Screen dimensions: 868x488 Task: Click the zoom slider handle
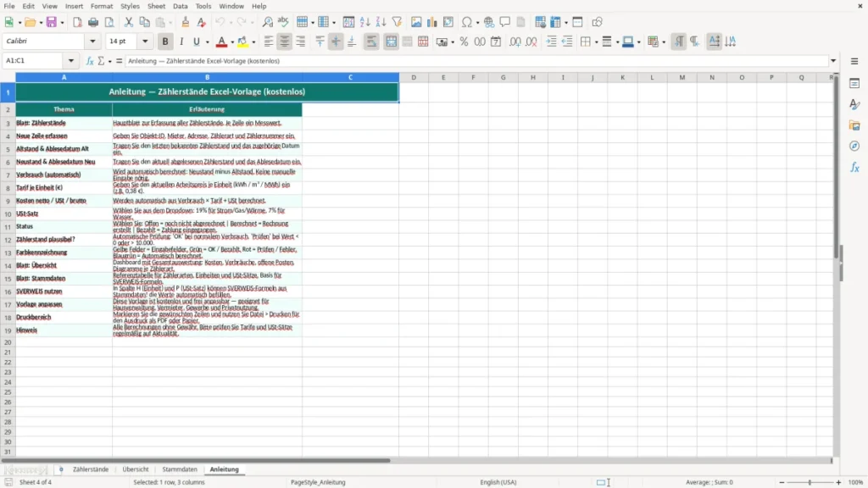810,482
